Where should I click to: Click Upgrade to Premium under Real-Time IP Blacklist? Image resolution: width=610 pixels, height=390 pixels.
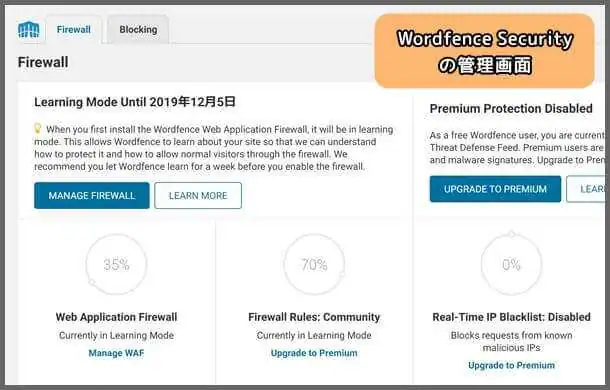click(511, 365)
